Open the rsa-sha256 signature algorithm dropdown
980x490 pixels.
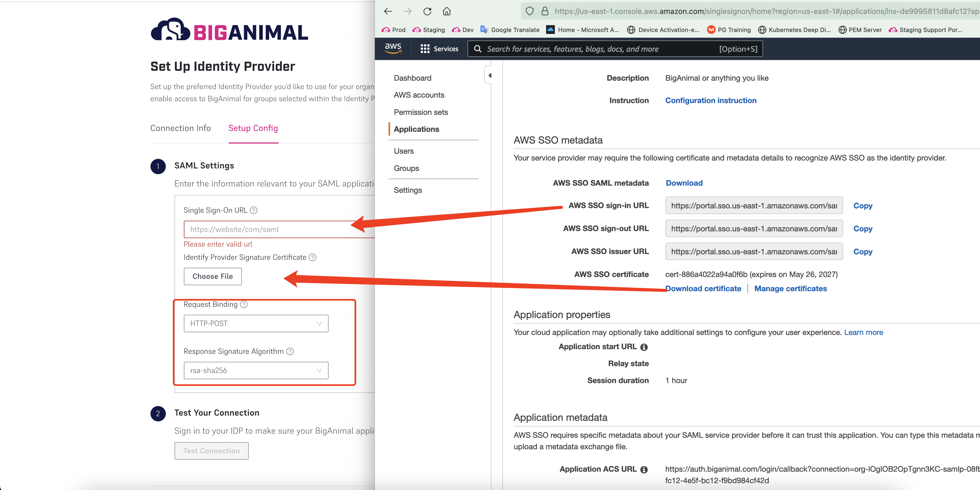coord(256,370)
